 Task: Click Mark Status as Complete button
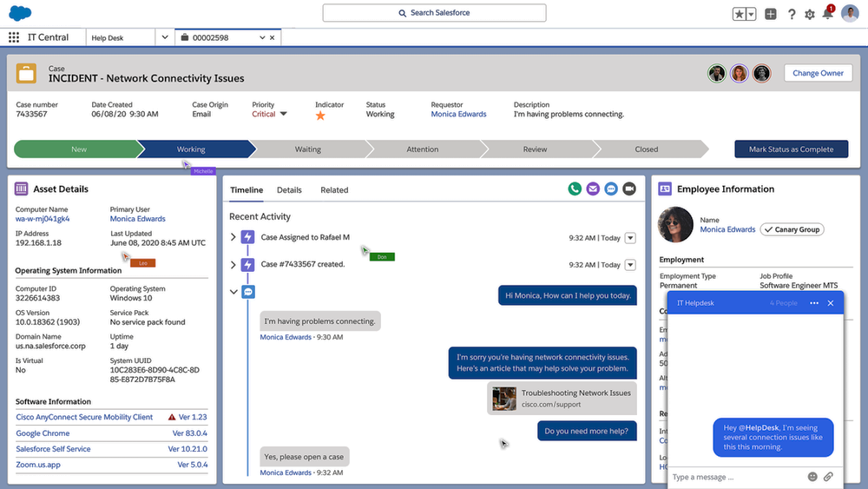[791, 149]
